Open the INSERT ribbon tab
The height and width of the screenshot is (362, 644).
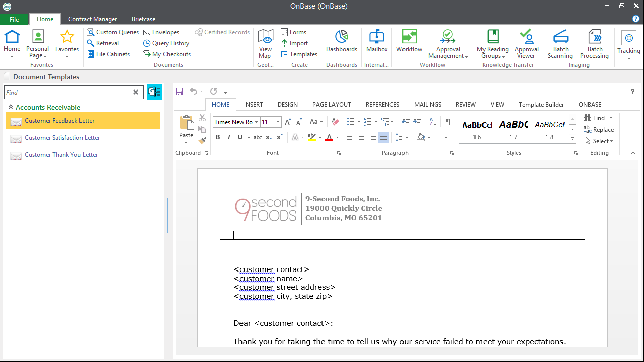[254, 105]
